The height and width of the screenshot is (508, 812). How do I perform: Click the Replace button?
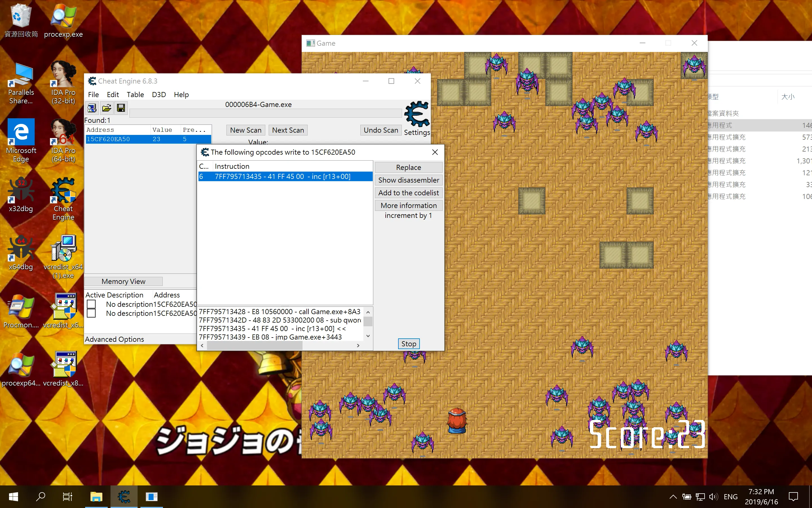[x=408, y=167]
